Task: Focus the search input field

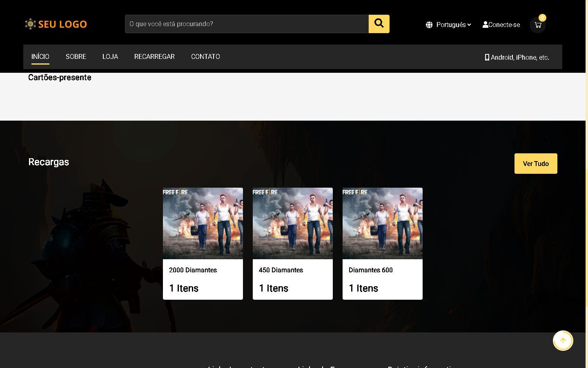Action: coord(247,24)
